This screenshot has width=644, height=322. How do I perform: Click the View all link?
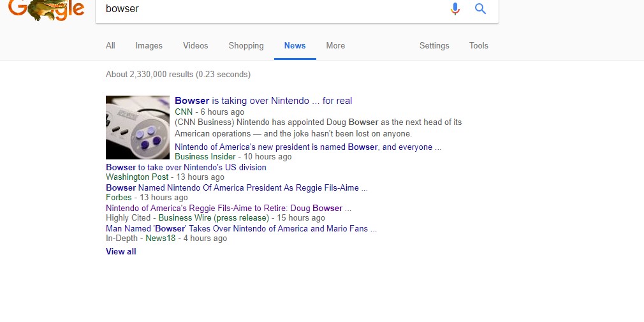121,251
